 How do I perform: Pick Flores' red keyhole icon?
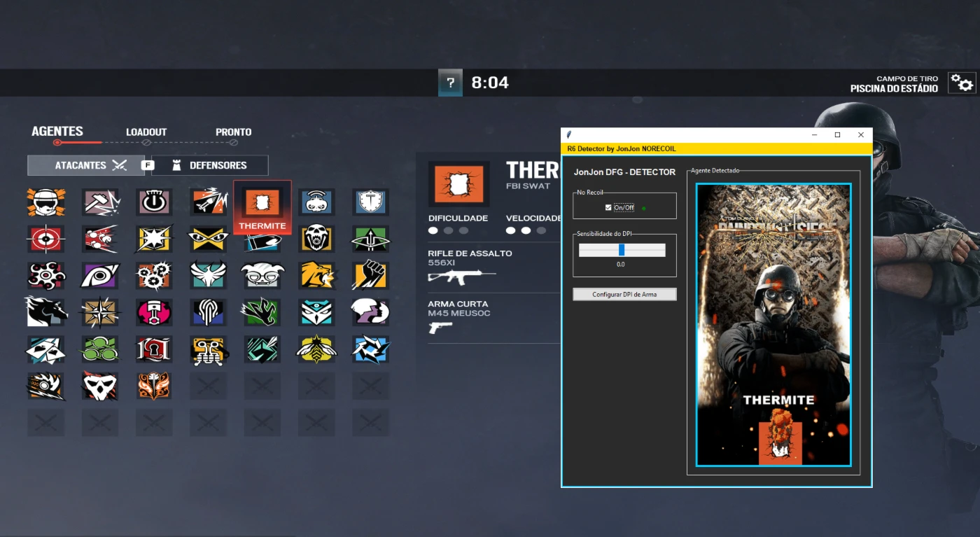pyautogui.click(x=154, y=349)
